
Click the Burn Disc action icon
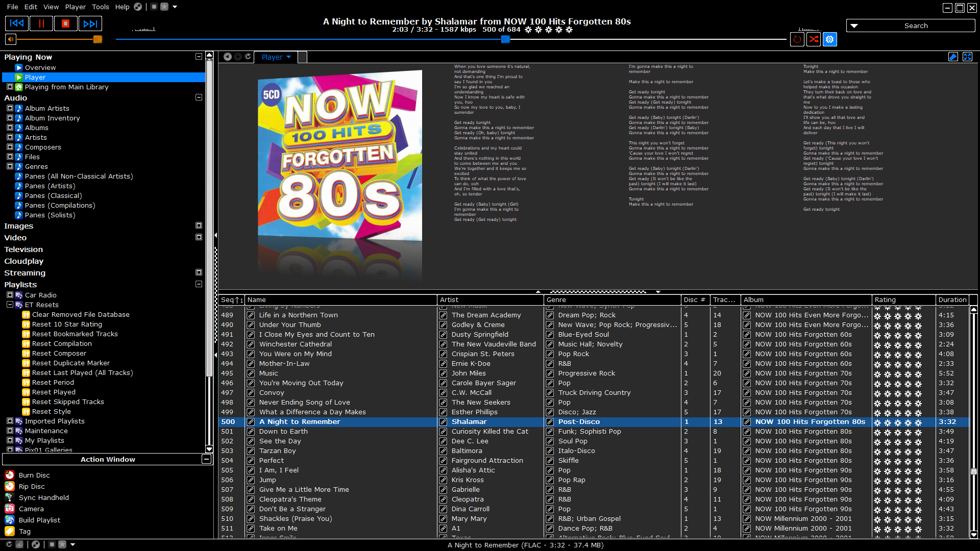coord(10,475)
